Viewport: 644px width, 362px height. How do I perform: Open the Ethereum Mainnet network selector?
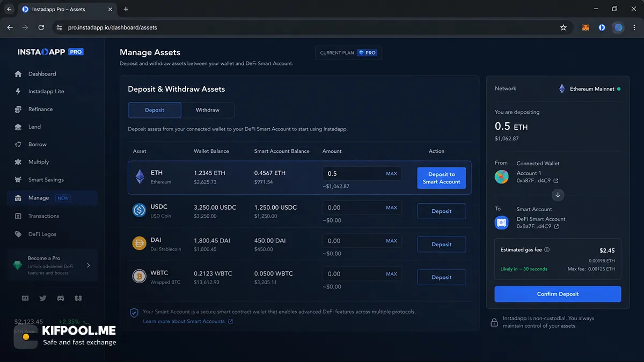tap(589, 89)
